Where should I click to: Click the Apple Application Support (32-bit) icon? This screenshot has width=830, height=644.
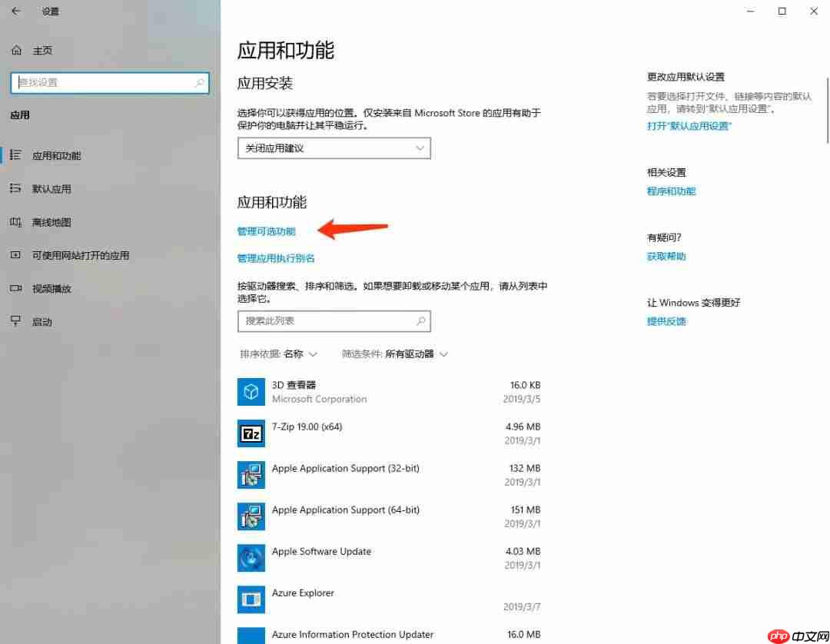click(251, 475)
